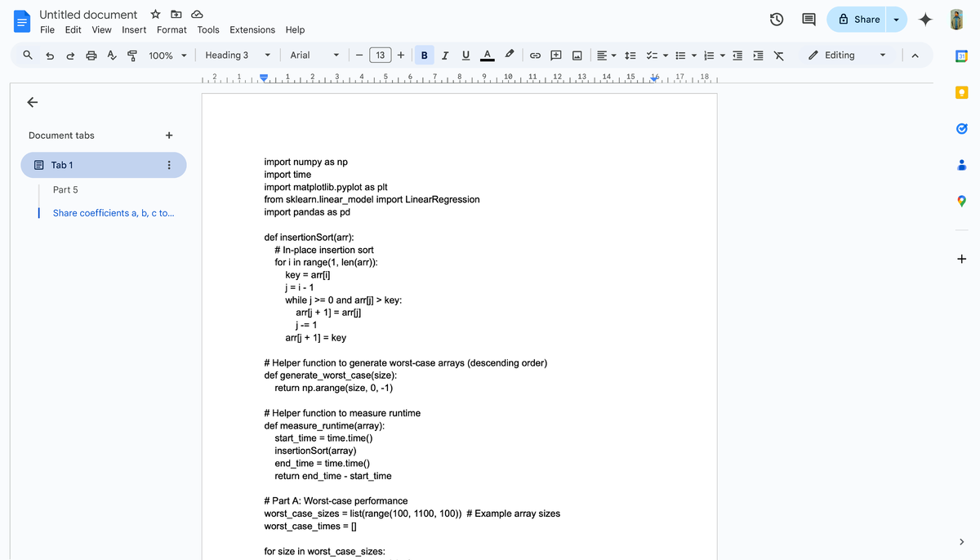The image size is (980, 560).
Task: Open Google Calendar side panel
Action: point(961,56)
